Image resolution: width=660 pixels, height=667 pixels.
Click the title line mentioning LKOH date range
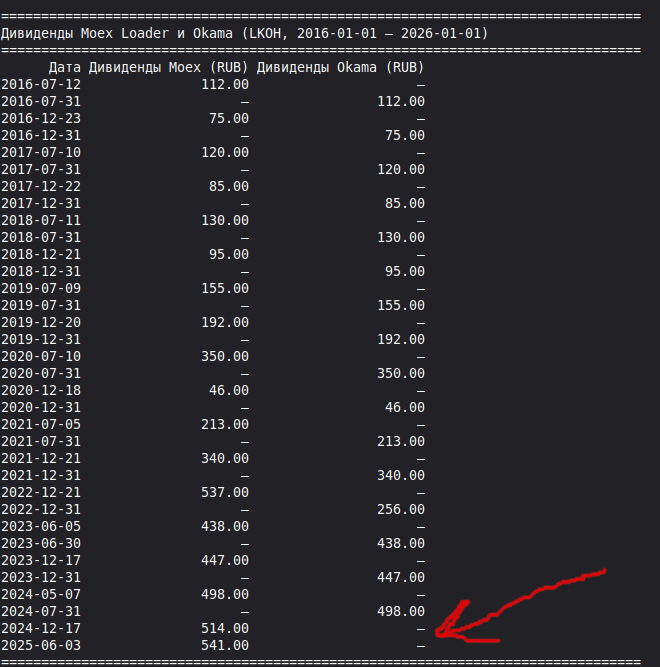[244, 33]
